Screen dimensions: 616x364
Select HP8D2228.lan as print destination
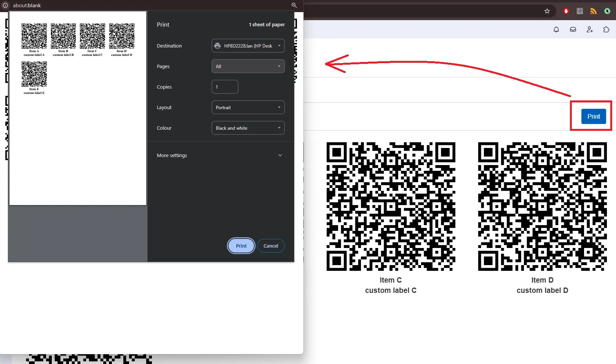[248, 46]
